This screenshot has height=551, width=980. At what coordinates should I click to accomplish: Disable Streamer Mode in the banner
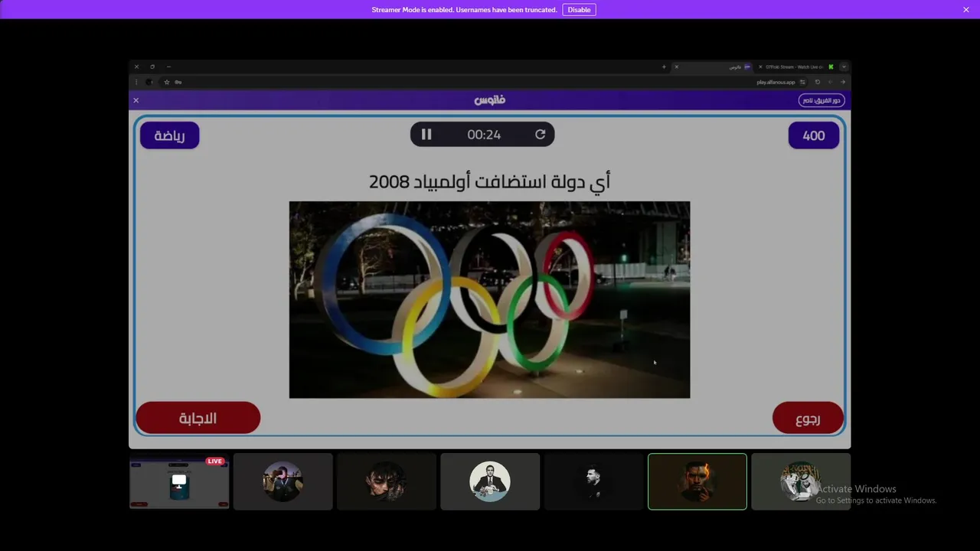tap(579, 10)
